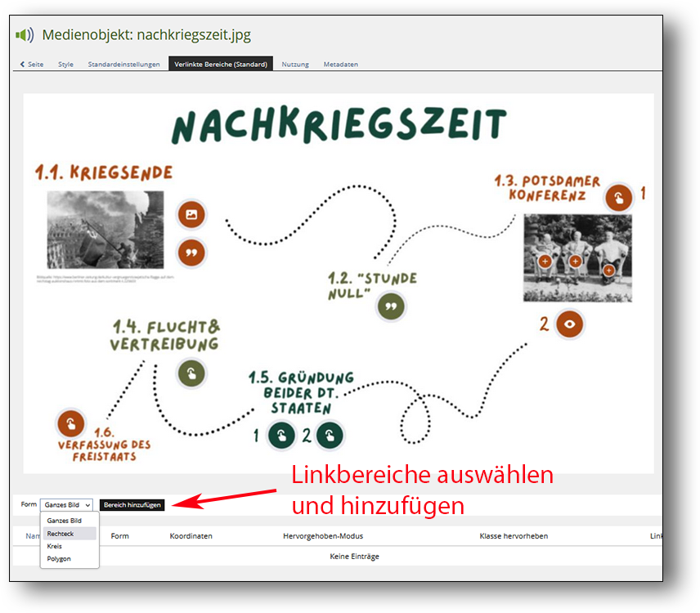Open the Standardeinstellungen tab
The image size is (700, 613).
click(123, 64)
